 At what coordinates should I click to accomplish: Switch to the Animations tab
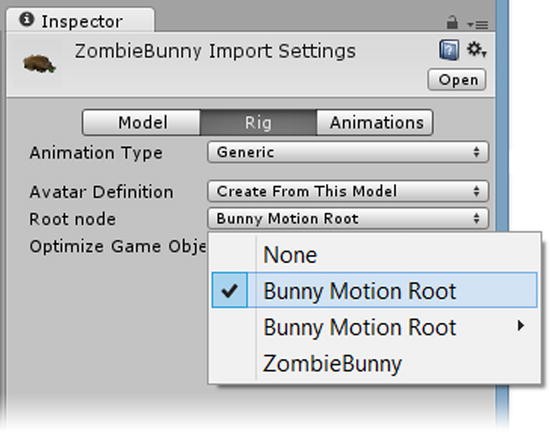point(375,122)
